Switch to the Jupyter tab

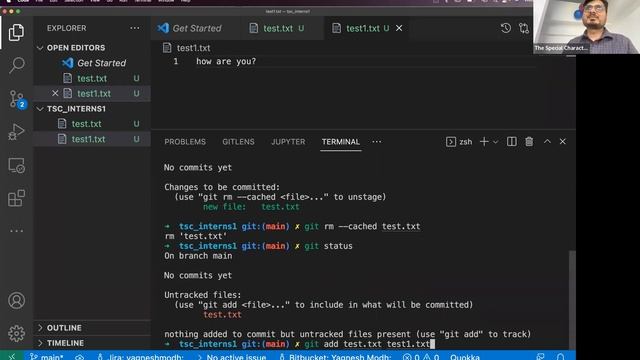pyautogui.click(x=288, y=142)
